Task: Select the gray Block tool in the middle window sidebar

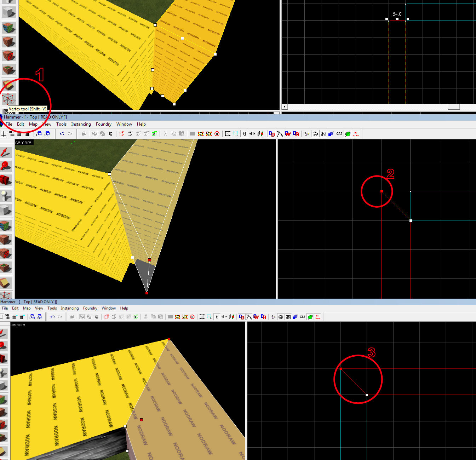Action: [6, 210]
